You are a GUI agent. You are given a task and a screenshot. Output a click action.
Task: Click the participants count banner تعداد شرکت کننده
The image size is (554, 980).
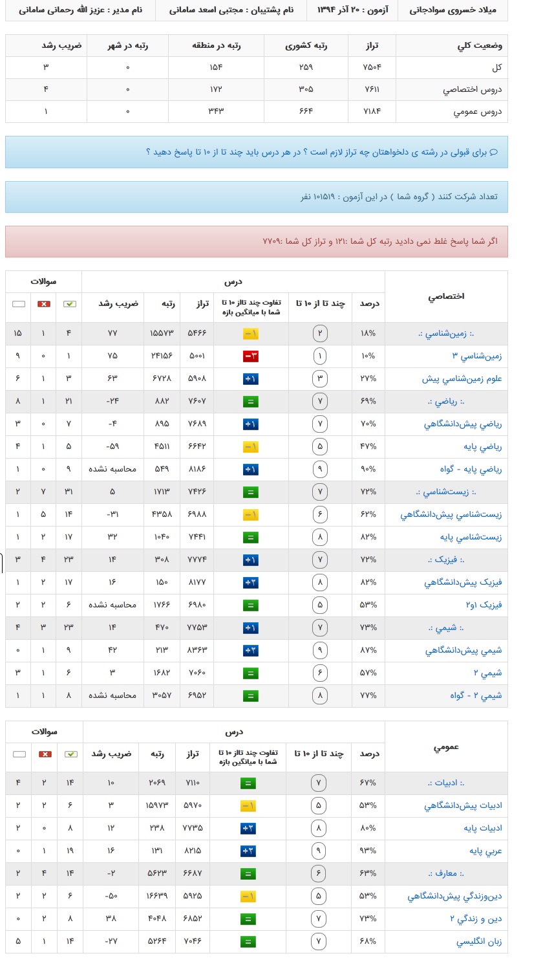click(x=257, y=197)
